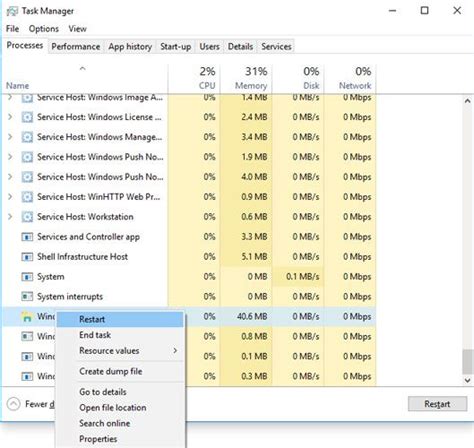Viewport: 474px width, 448px height.
Task: Click the scrollbar down arrow in process list
Action: [x=467, y=380]
